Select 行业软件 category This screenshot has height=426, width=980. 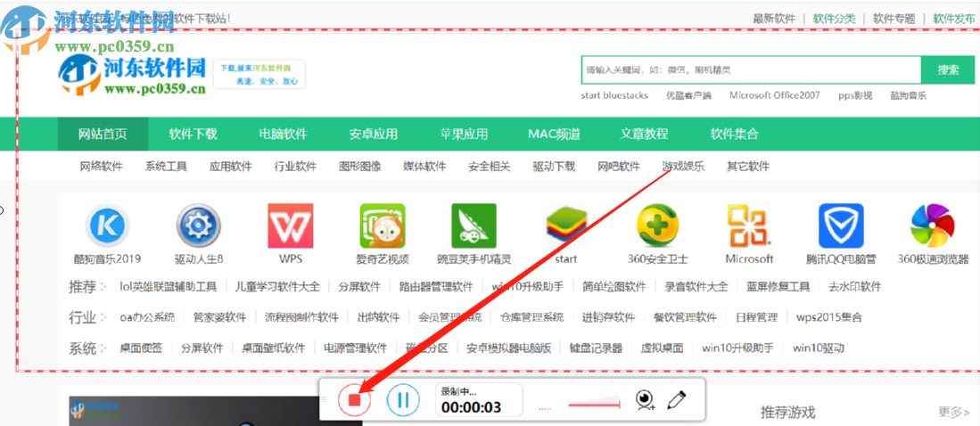[x=296, y=166]
